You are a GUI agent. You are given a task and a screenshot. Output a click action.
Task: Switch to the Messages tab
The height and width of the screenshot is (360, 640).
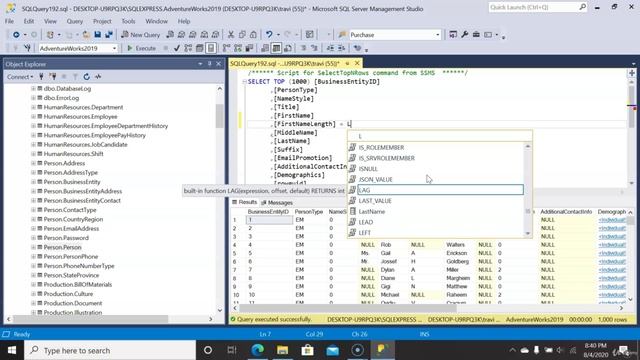point(277,202)
